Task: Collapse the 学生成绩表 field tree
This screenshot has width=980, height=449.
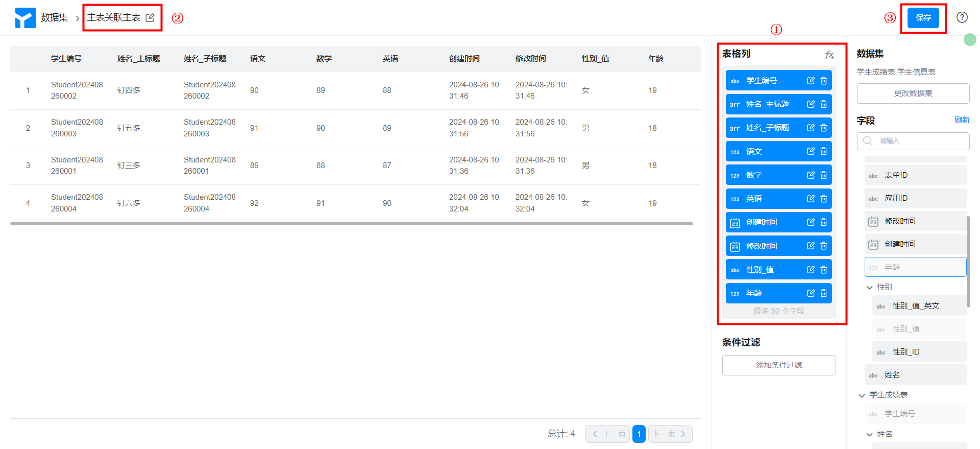Action: [862, 395]
